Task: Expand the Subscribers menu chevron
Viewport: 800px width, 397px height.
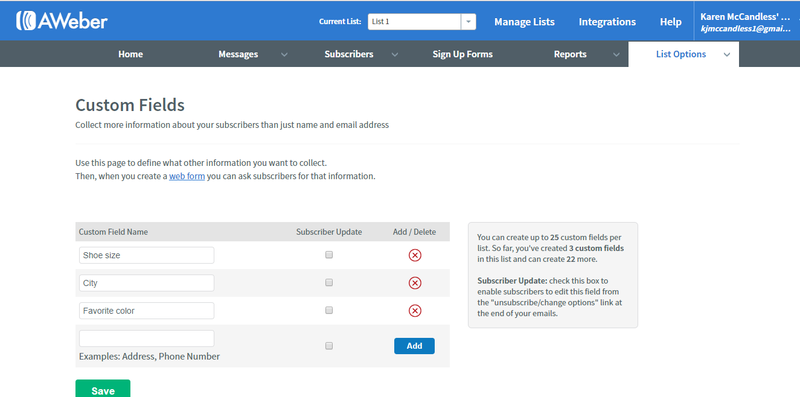Action: [394, 55]
